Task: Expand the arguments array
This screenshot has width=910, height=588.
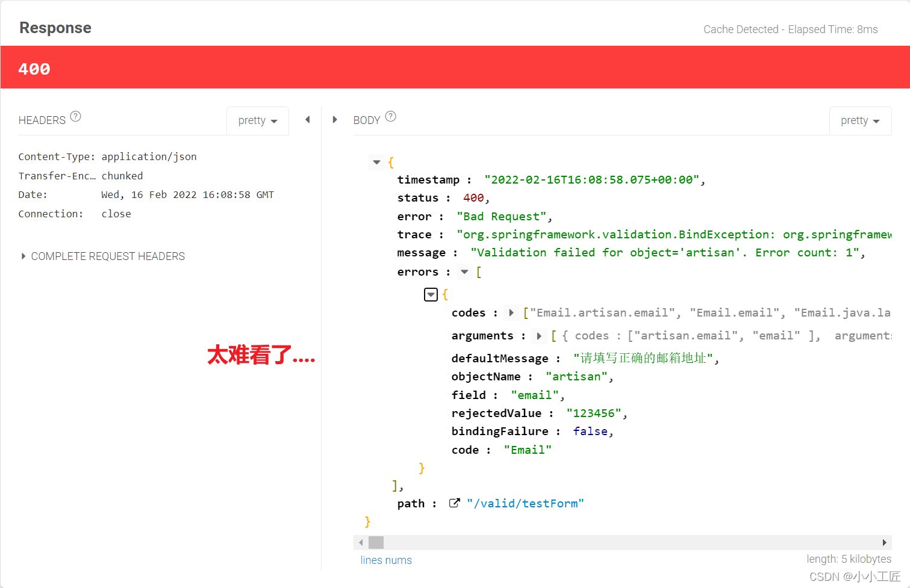Action: (539, 335)
